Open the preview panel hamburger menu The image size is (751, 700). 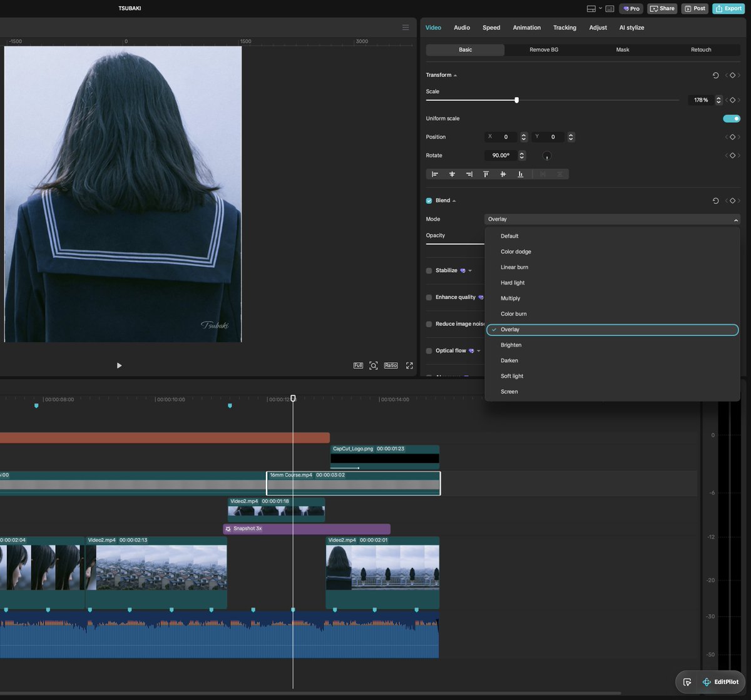(406, 28)
